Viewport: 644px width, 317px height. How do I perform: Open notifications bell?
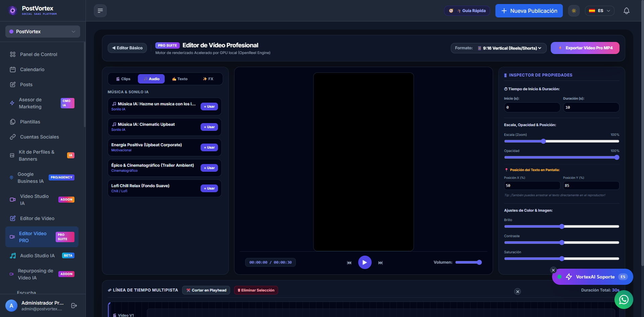click(626, 11)
